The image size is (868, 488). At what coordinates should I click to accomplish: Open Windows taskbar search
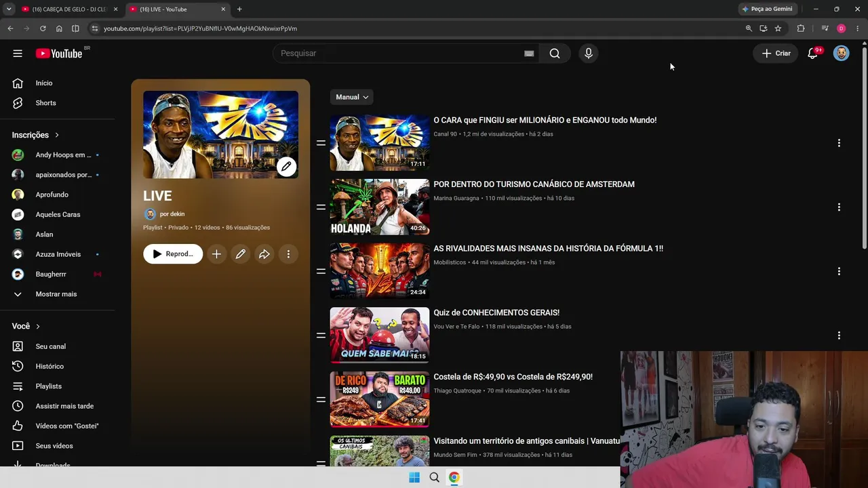point(435,477)
